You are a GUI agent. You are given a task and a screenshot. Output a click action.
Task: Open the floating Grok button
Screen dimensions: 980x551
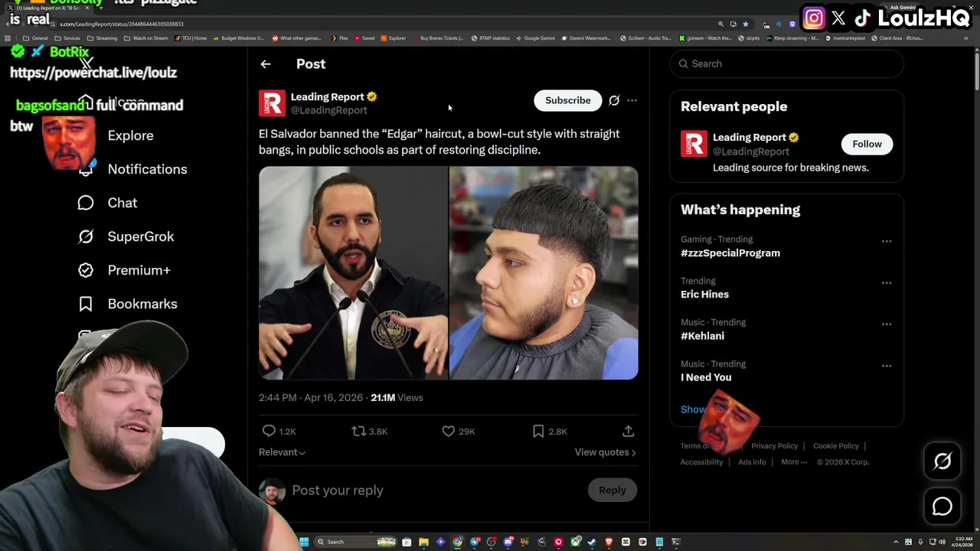[942, 461]
